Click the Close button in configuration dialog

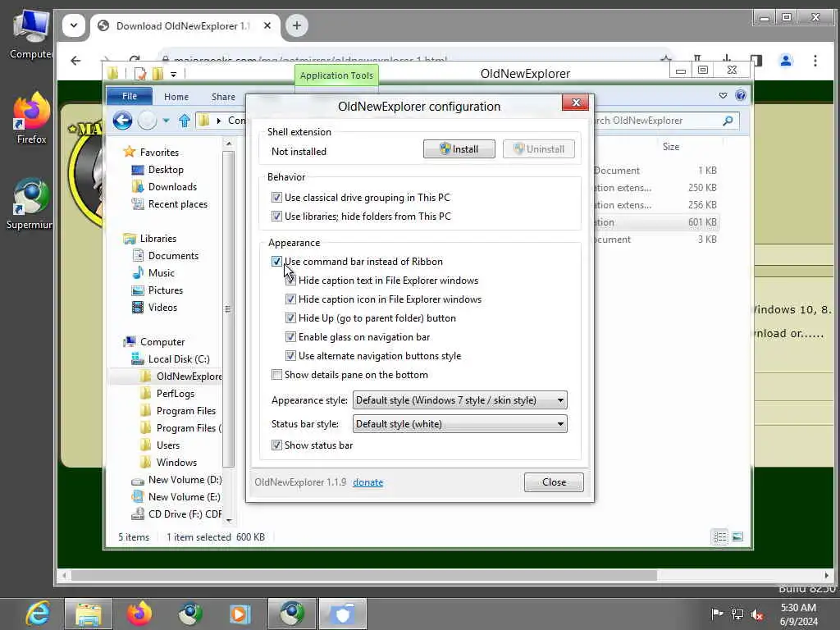pyautogui.click(x=554, y=482)
